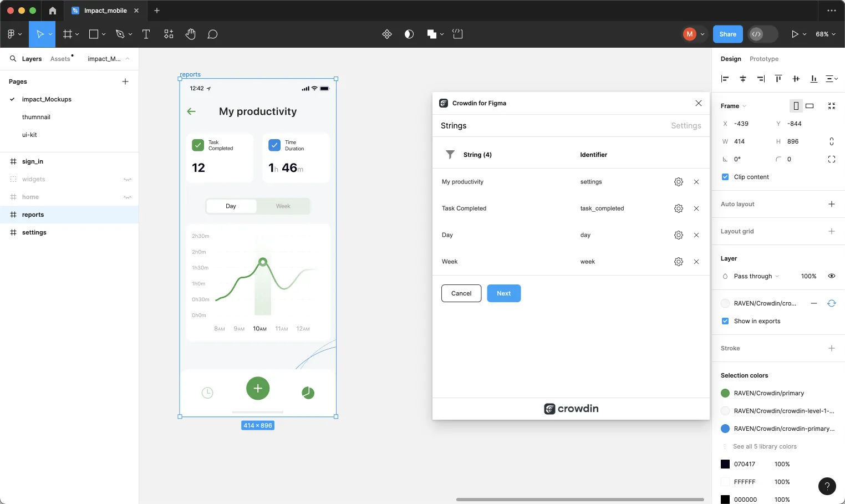Add a new page with plus
This screenshot has width=845, height=504.
(x=125, y=82)
